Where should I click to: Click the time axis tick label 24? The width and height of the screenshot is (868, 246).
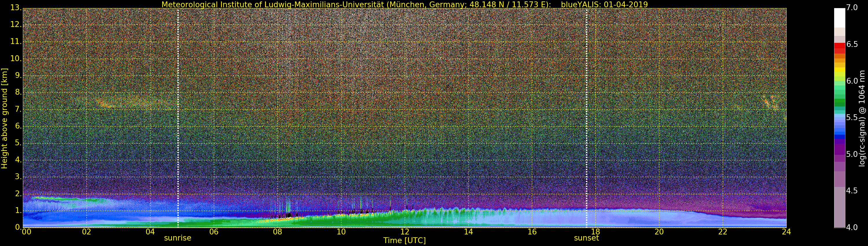pyautogui.click(x=786, y=232)
